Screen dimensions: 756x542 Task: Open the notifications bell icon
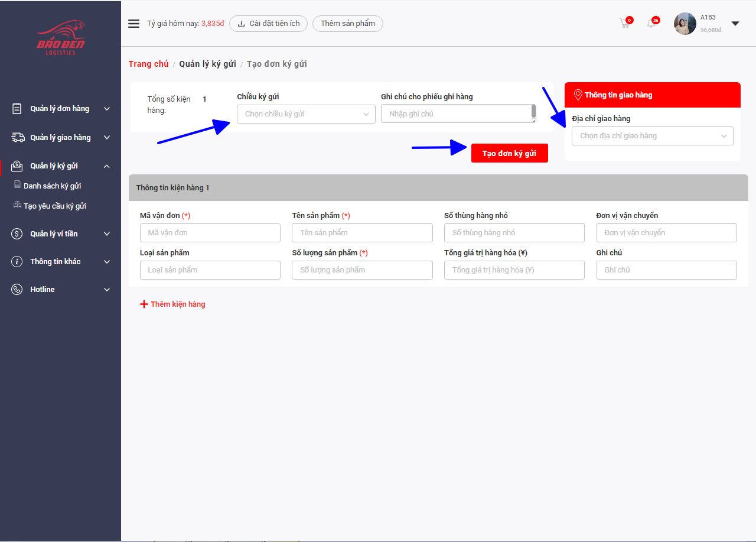651,24
